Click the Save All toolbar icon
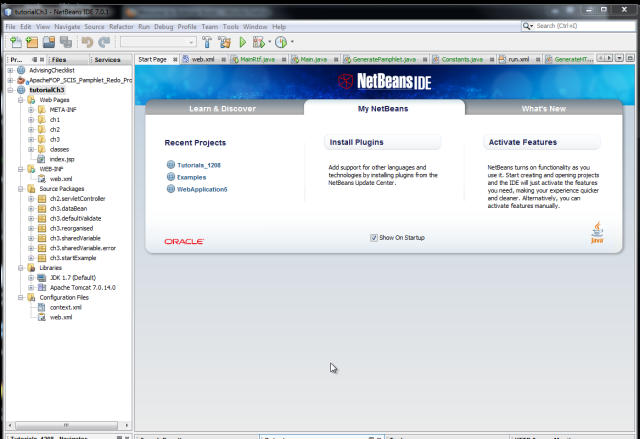This screenshot has height=439, width=640. pyautogui.click(x=66, y=42)
